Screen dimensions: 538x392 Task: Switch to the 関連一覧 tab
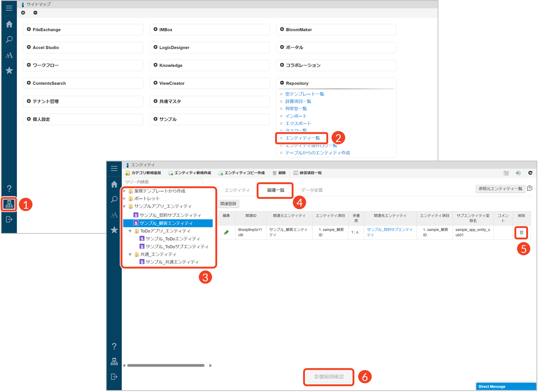click(x=275, y=190)
